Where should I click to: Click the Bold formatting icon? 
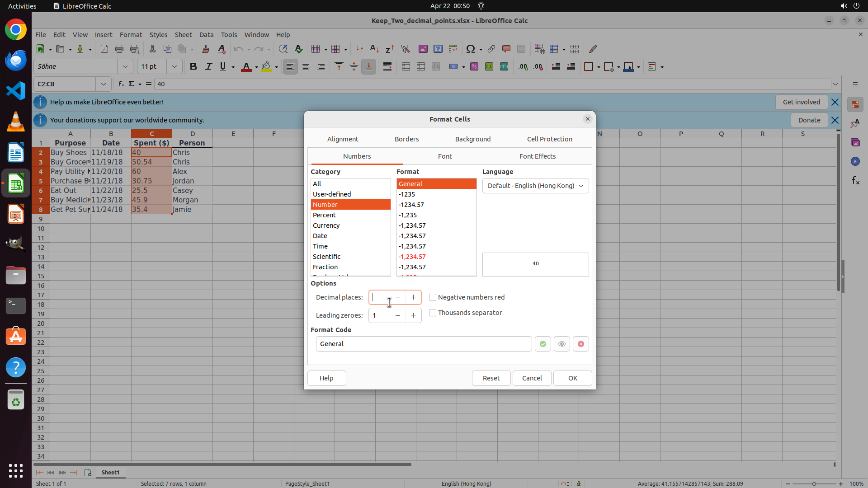click(x=193, y=66)
